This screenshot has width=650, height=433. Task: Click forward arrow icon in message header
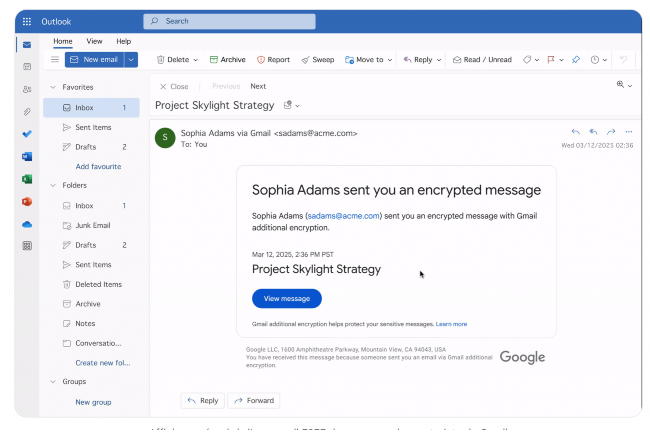(x=611, y=132)
